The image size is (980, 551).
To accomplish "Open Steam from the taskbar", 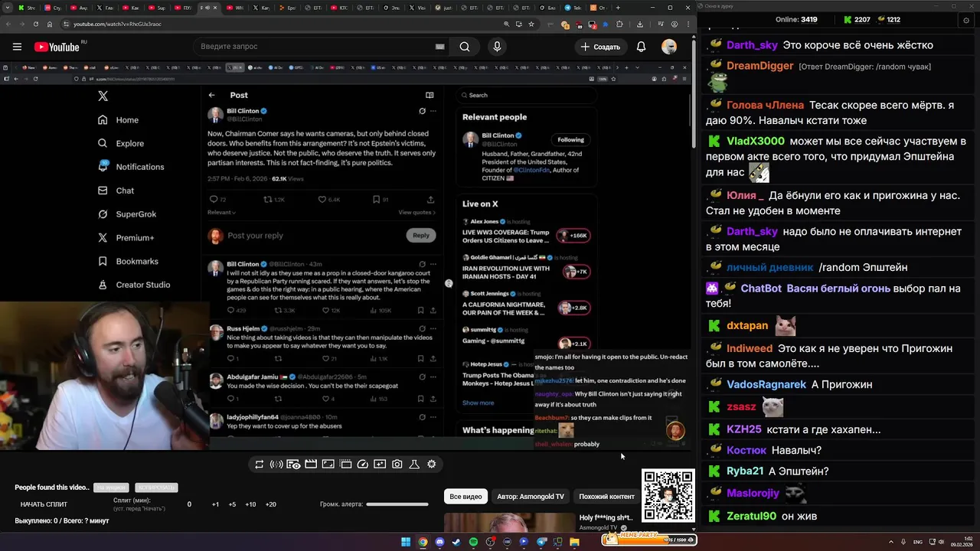I will click(x=456, y=542).
